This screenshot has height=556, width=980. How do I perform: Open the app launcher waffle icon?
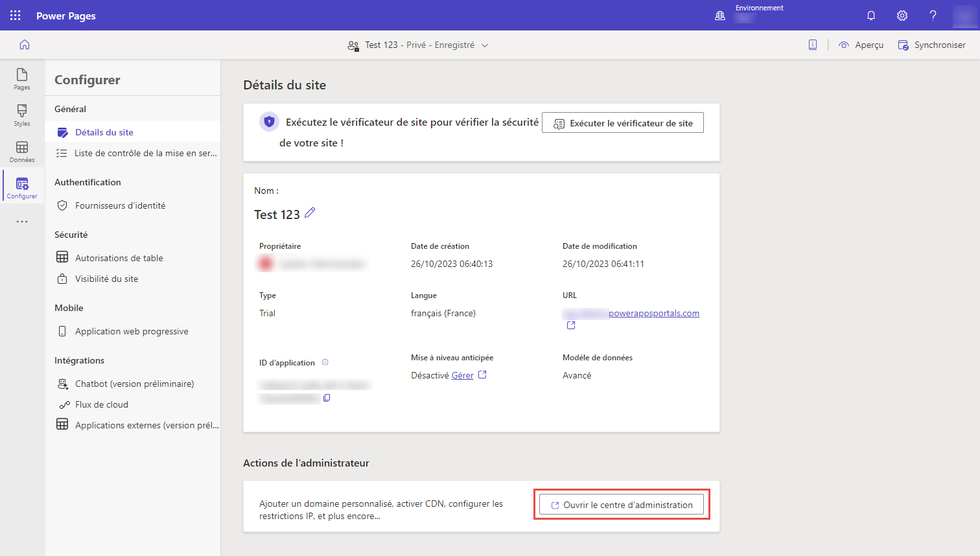tap(16, 16)
